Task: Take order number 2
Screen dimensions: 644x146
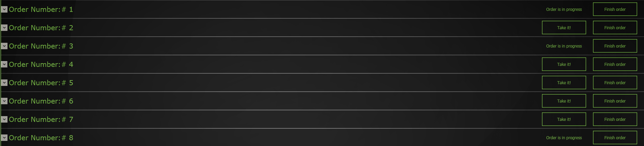Action: point(564,28)
